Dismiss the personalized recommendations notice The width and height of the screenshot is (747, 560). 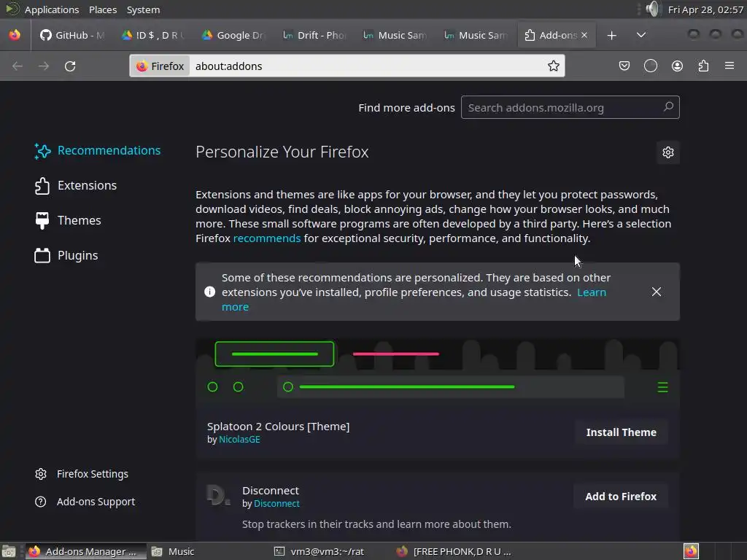click(x=657, y=292)
